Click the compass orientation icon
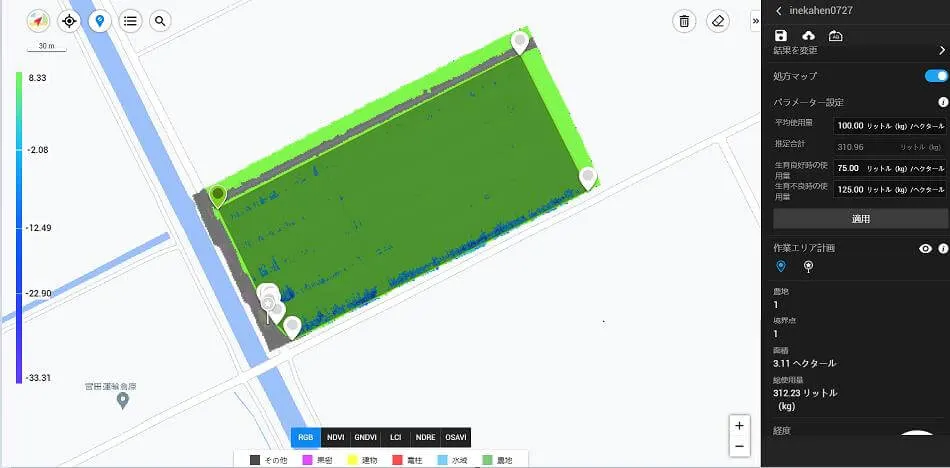 38,21
